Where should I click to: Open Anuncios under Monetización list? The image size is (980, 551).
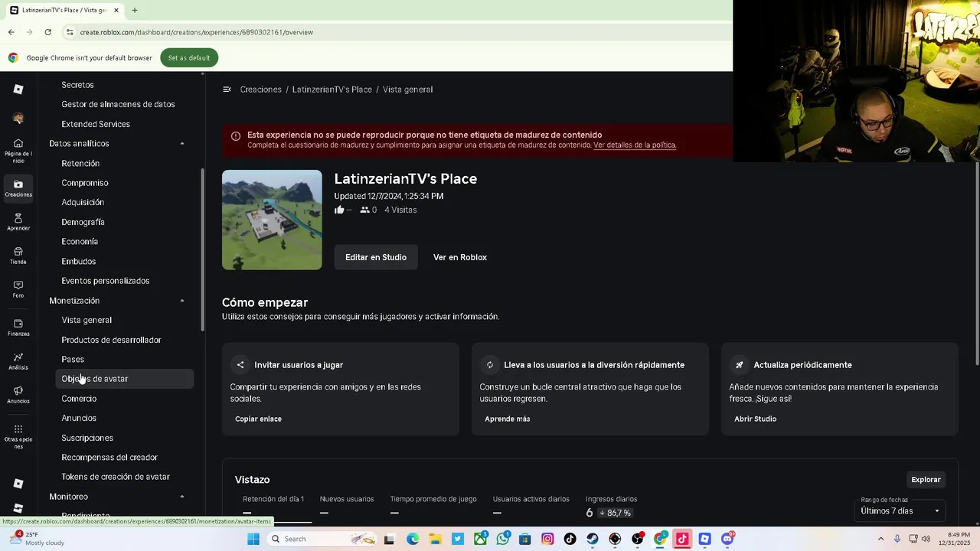(79, 418)
